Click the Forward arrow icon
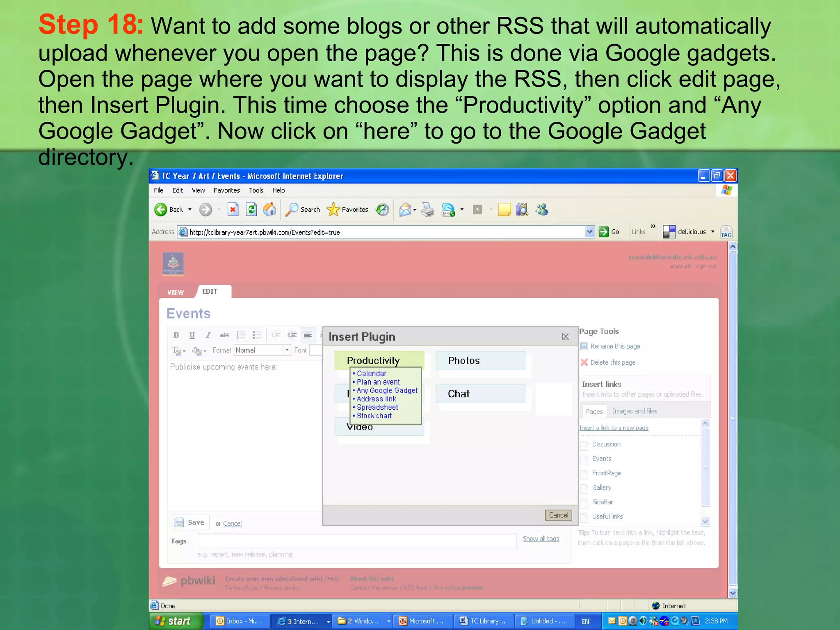This screenshot has height=630, width=840. coord(205,210)
